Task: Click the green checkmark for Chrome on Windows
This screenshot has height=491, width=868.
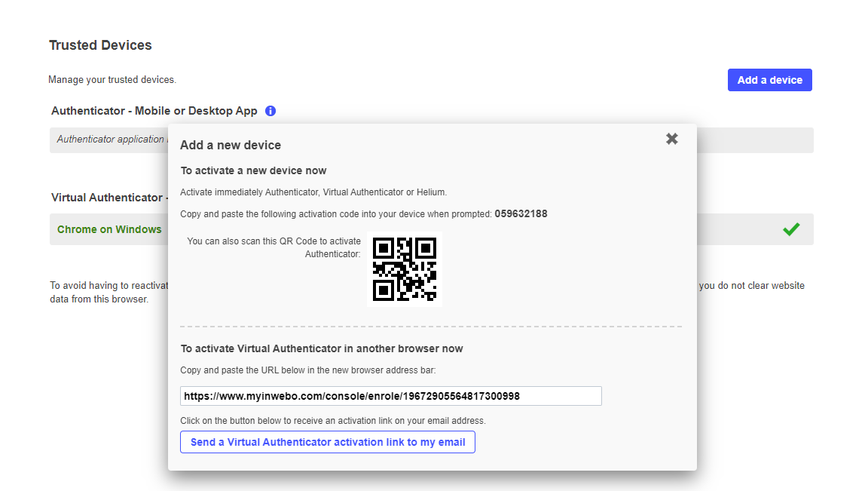Action: pos(791,229)
